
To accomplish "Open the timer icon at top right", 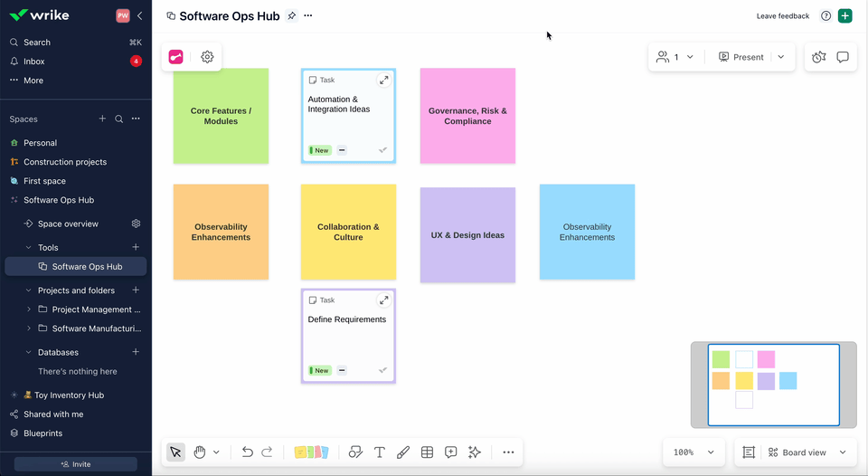I will tap(818, 57).
